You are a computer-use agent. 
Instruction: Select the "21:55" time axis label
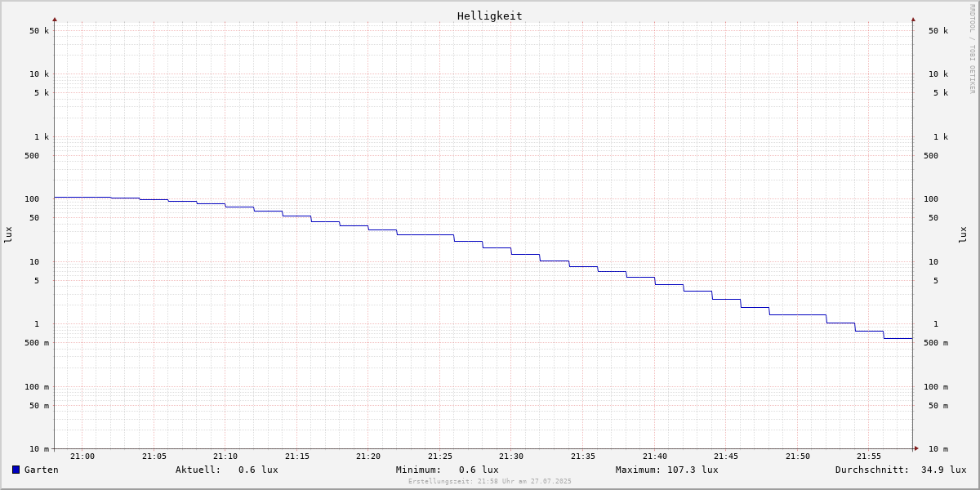coord(869,457)
